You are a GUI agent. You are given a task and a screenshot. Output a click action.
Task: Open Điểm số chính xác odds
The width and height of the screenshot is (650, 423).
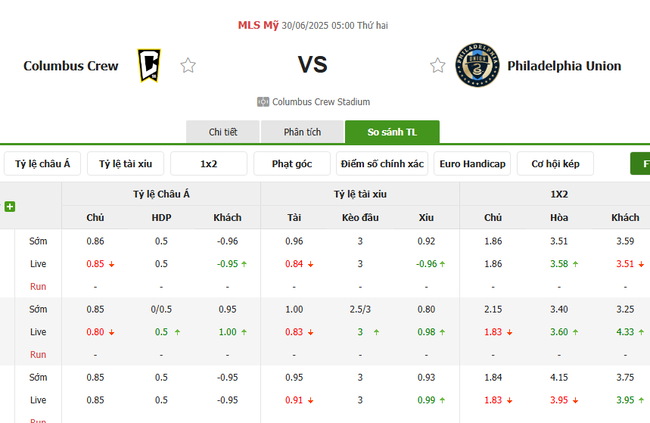click(x=382, y=163)
